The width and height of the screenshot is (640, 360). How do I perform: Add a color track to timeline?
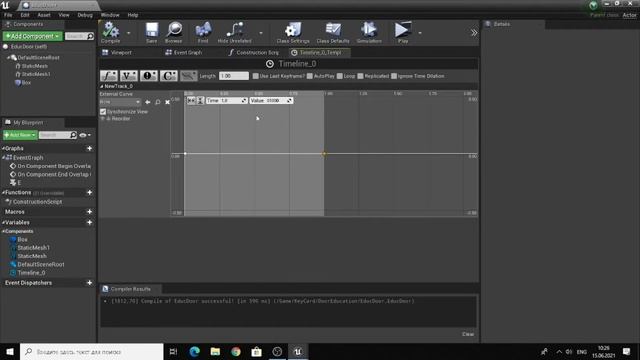point(169,76)
